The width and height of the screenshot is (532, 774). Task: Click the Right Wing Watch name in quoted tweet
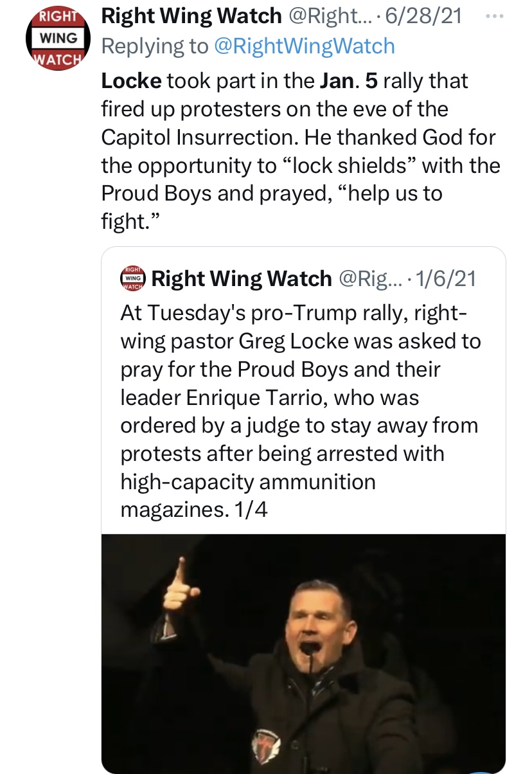coord(241,278)
